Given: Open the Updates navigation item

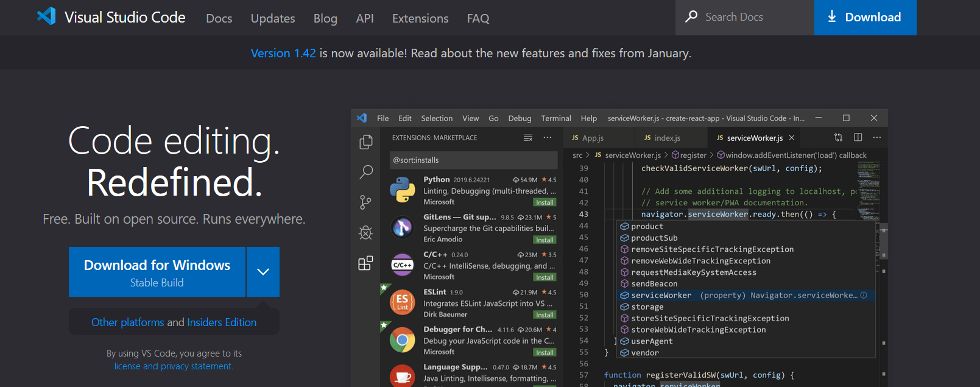Looking at the screenshot, I should 273,18.
